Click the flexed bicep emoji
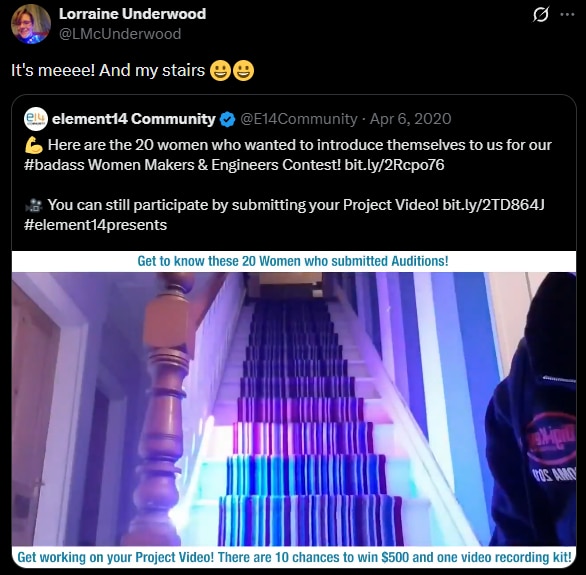The height and width of the screenshot is (575, 586). coord(34,145)
